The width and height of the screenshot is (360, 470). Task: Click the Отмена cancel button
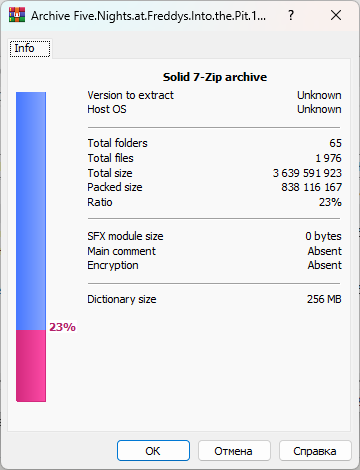point(234,451)
